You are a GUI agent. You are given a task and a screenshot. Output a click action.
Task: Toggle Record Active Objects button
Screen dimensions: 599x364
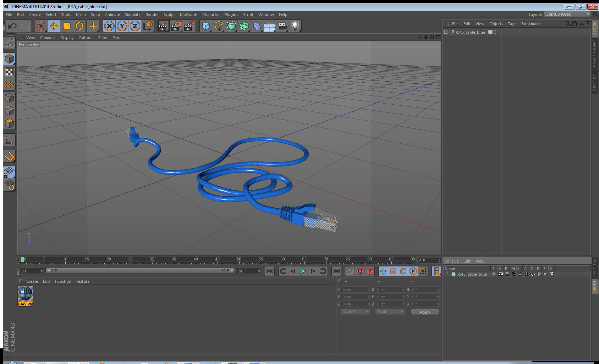coord(350,271)
